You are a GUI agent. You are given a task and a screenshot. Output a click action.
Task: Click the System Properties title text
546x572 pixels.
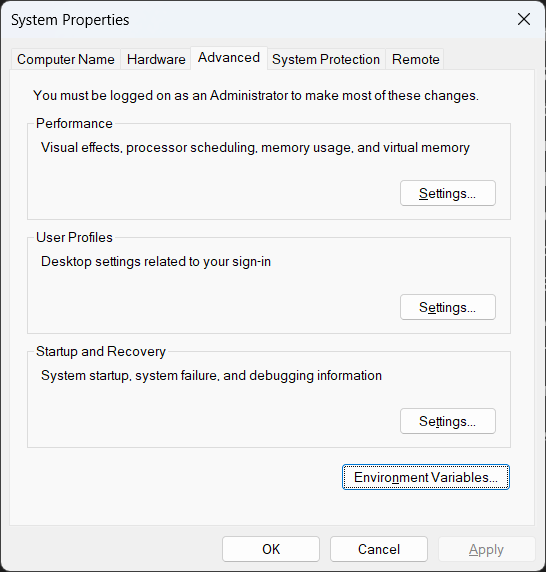click(70, 20)
